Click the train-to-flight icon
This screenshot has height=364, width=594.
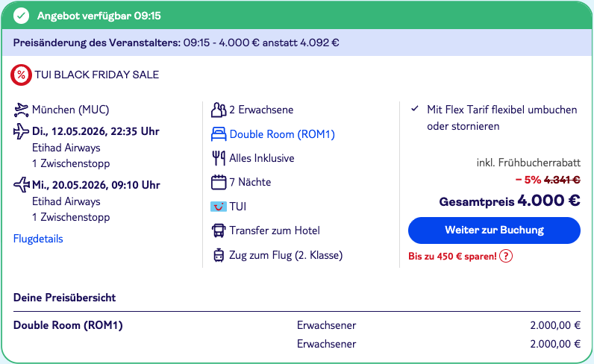point(219,255)
